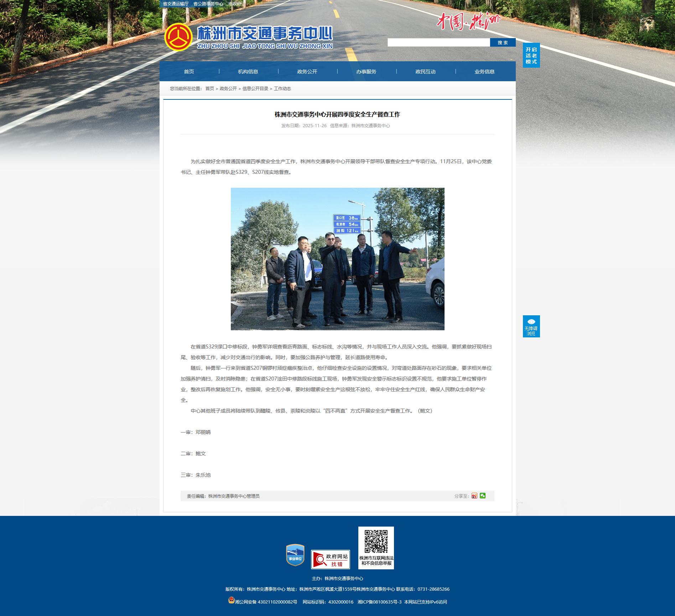Open the 政府网站找错 error report badge

(x=330, y=559)
